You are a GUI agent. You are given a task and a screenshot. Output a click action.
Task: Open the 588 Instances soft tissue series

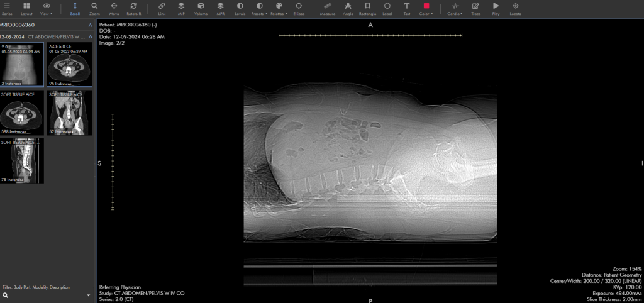click(22, 113)
